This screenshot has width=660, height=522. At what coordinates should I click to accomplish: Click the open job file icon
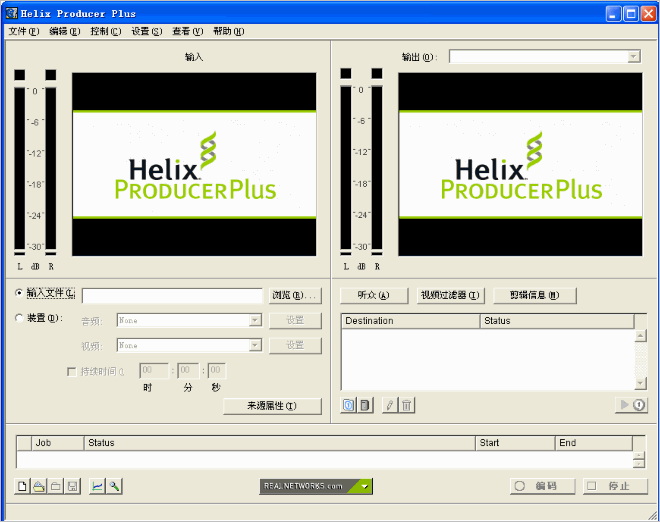pyautogui.click(x=39, y=487)
